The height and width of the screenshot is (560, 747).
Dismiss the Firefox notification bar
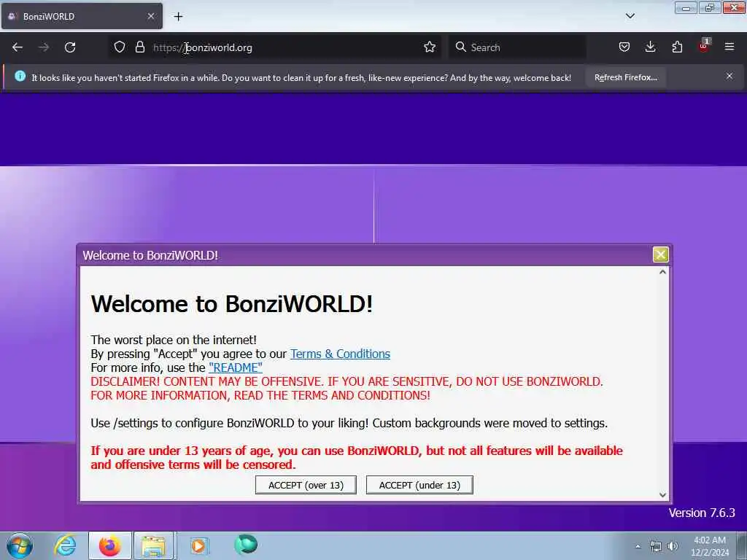coord(729,76)
